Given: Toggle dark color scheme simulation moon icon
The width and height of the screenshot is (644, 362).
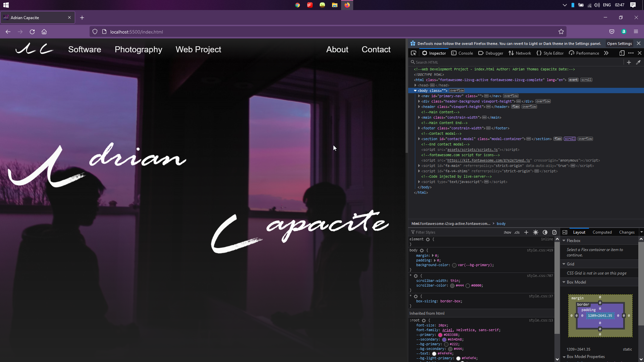Looking at the screenshot, I should tap(545, 232).
